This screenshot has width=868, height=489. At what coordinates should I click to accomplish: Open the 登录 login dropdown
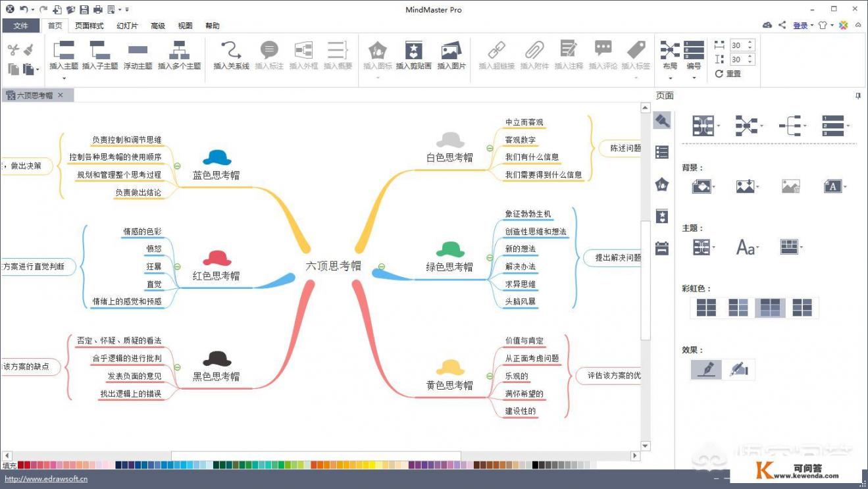click(803, 26)
